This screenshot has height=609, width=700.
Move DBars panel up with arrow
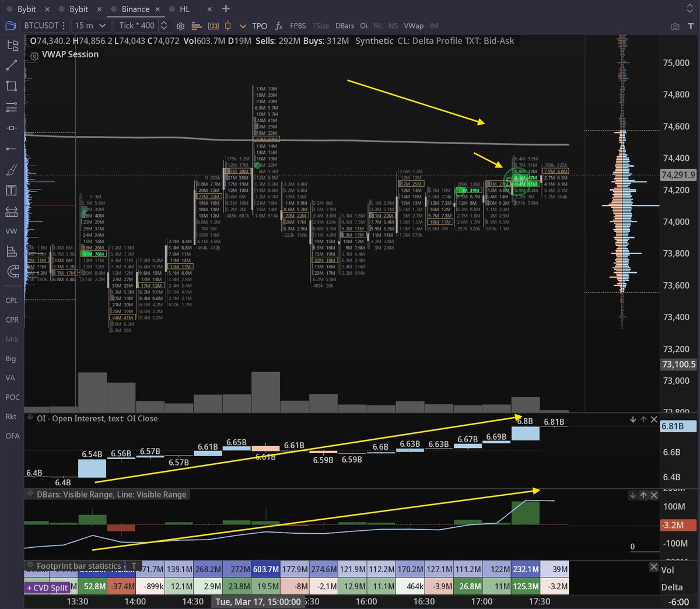(x=643, y=495)
